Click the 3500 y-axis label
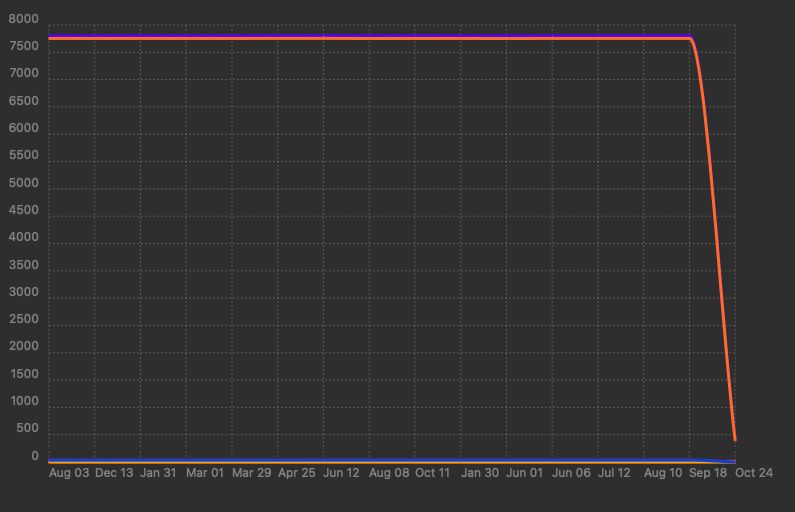 [x=23, y=265]
